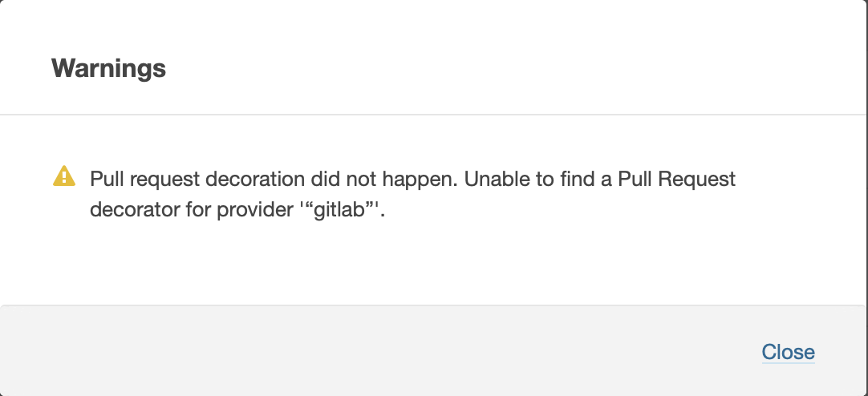
Task: Click the Close link
Action: (x=788, y=352)
